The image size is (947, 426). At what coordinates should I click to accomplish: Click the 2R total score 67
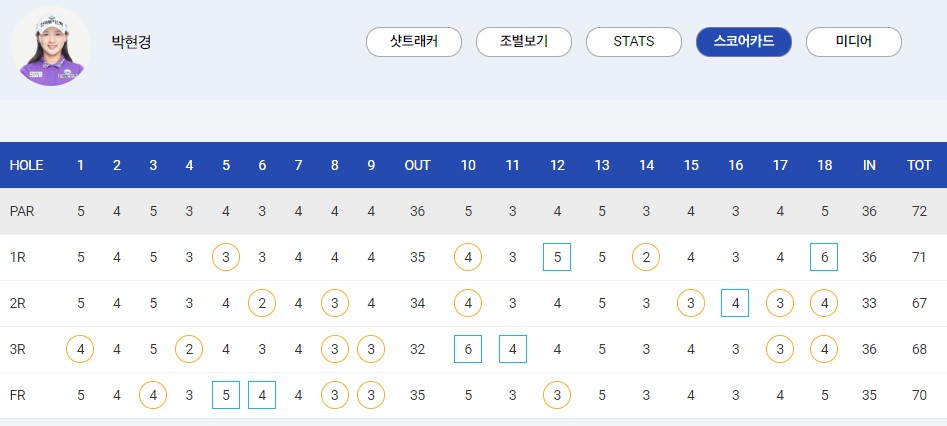[x=919, y=303]
